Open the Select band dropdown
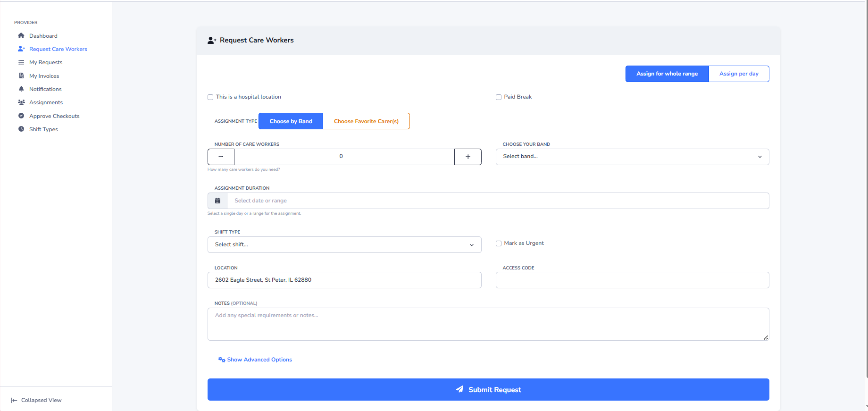 click(632, 157)
